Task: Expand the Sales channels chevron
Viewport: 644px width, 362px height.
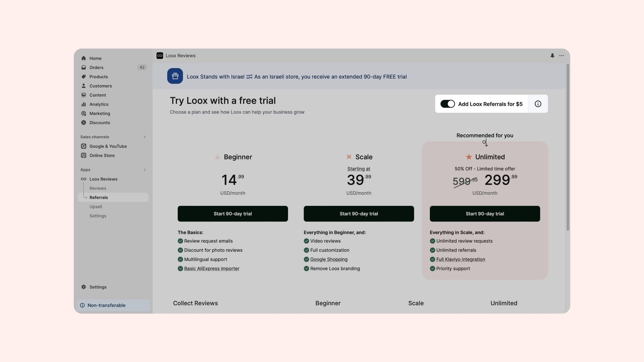Action: [x=144, y=137]
